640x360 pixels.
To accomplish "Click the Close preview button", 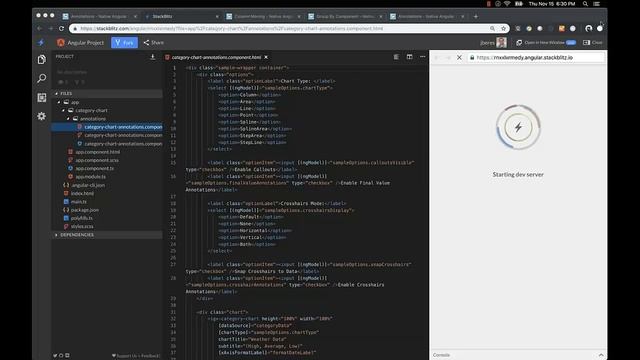I will pos(593,42).
